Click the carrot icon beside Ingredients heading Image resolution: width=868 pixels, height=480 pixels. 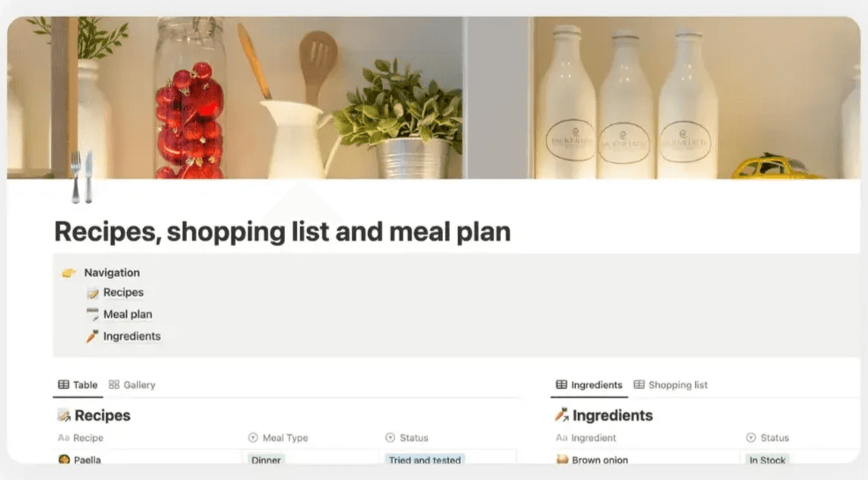click(x=562, y=415)
